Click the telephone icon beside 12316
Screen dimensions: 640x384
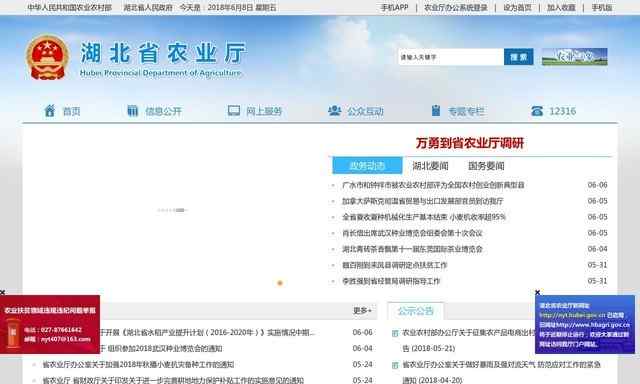[x=537, y=111]
